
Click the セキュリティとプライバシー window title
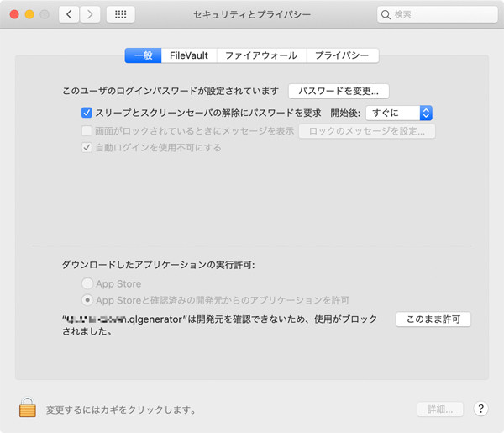tap(252, 14)
